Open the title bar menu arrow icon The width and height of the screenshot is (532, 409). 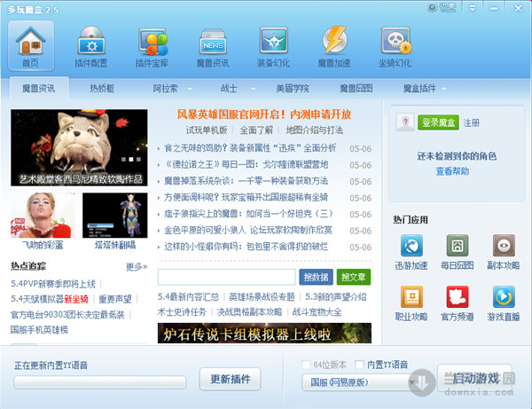(473, 8)
